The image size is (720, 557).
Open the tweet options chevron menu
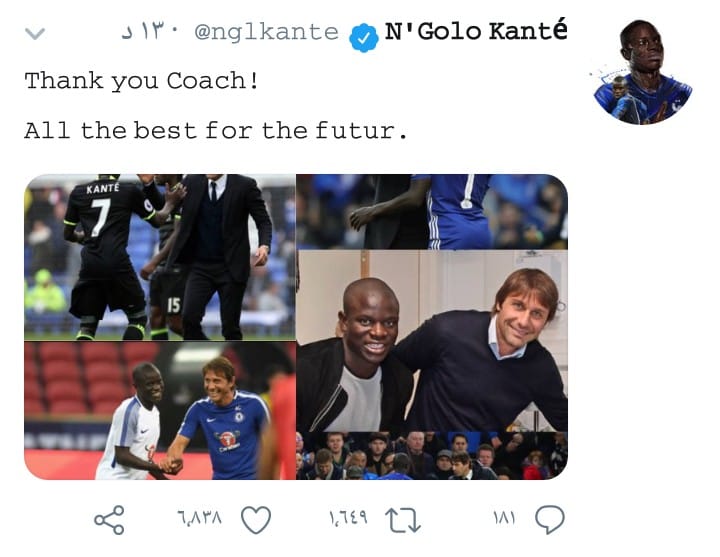[35, 34]
